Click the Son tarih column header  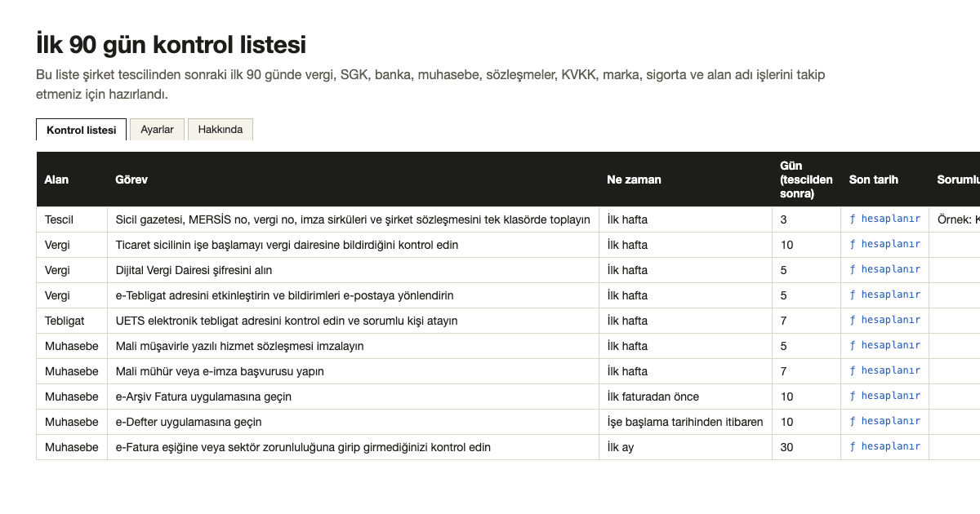click(x=885, y=179)
